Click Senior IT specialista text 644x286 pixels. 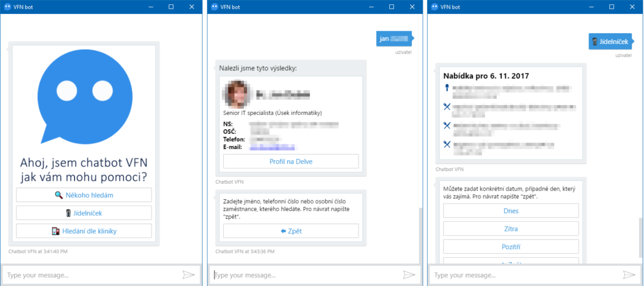(x=273, y=113)
